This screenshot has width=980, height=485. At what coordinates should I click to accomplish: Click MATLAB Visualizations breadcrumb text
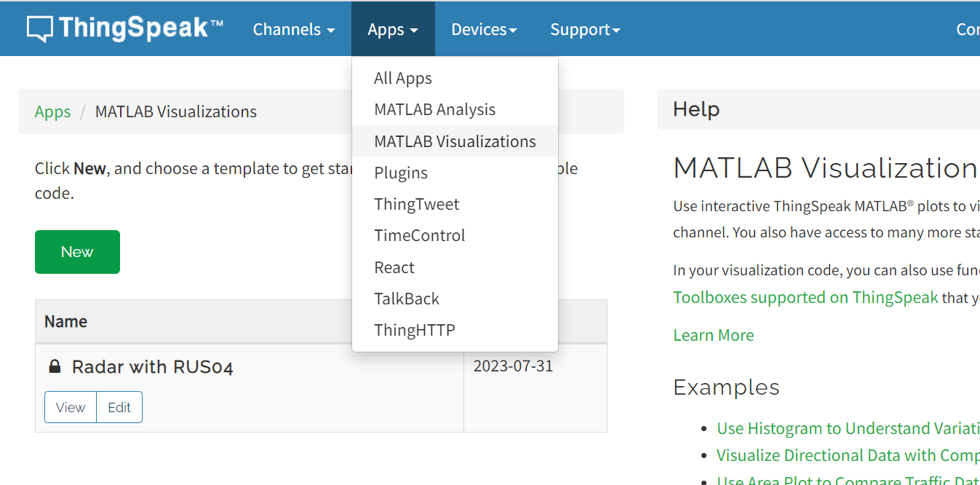tap(176, 111)
